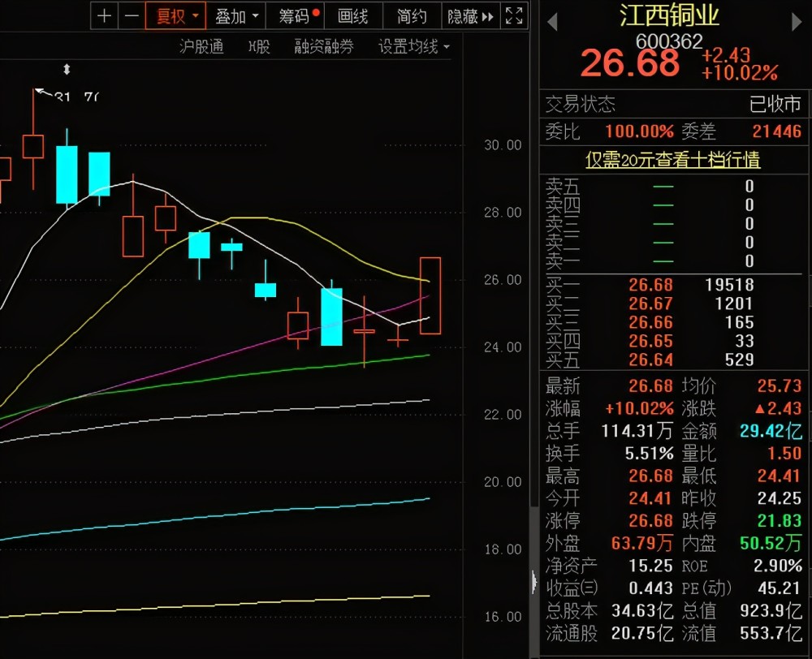This screenshot has width=812, height=659.
Task: Click the 总股本 value 34.63亿
Action: click(x=642, y=610)
